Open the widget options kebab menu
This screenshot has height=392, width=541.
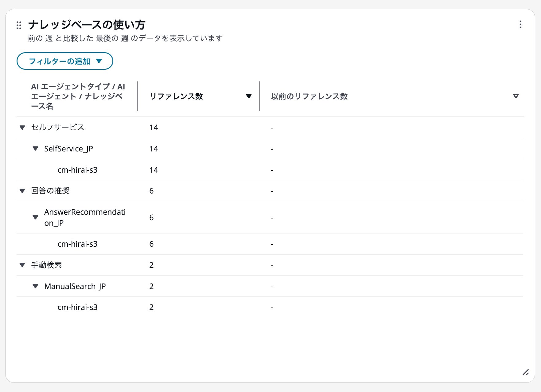[520, 25]
